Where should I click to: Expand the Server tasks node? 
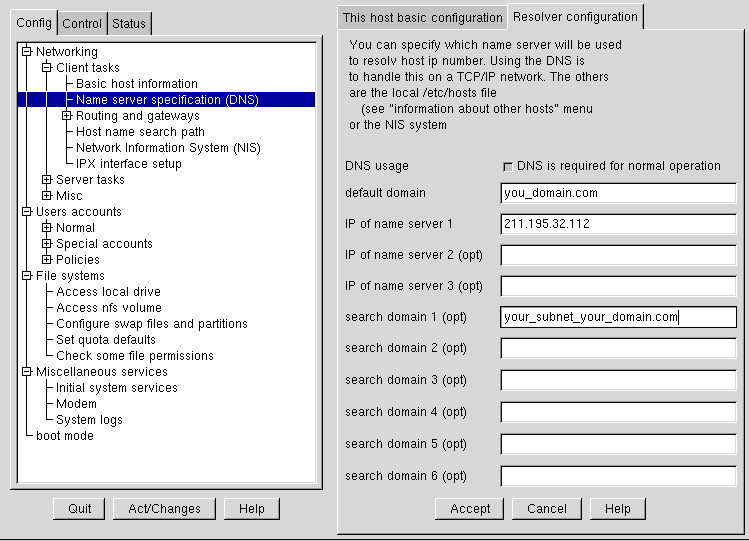click(x=47, y=180)
